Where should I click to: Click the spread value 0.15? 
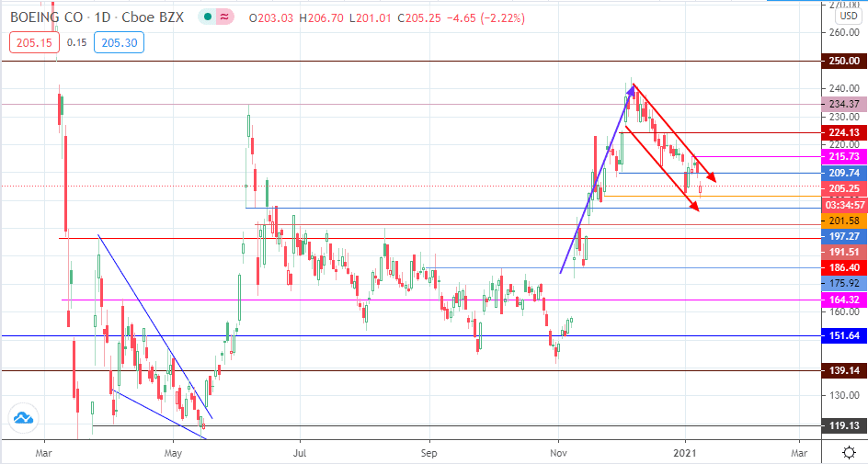[x=76, y=42]
